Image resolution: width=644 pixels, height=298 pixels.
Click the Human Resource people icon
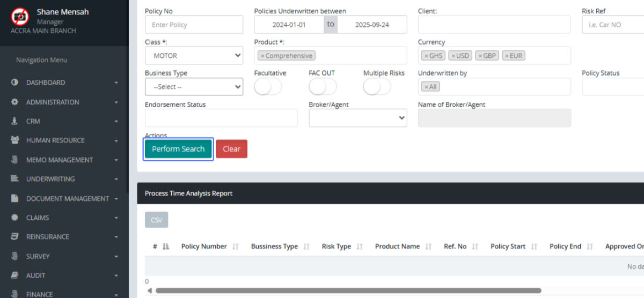(x=14, y=140)
